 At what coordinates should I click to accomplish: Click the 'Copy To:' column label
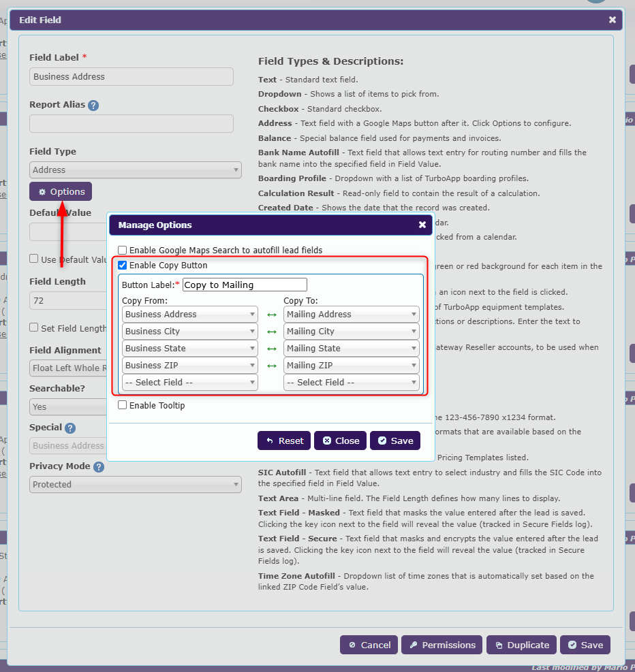point(300,300)
